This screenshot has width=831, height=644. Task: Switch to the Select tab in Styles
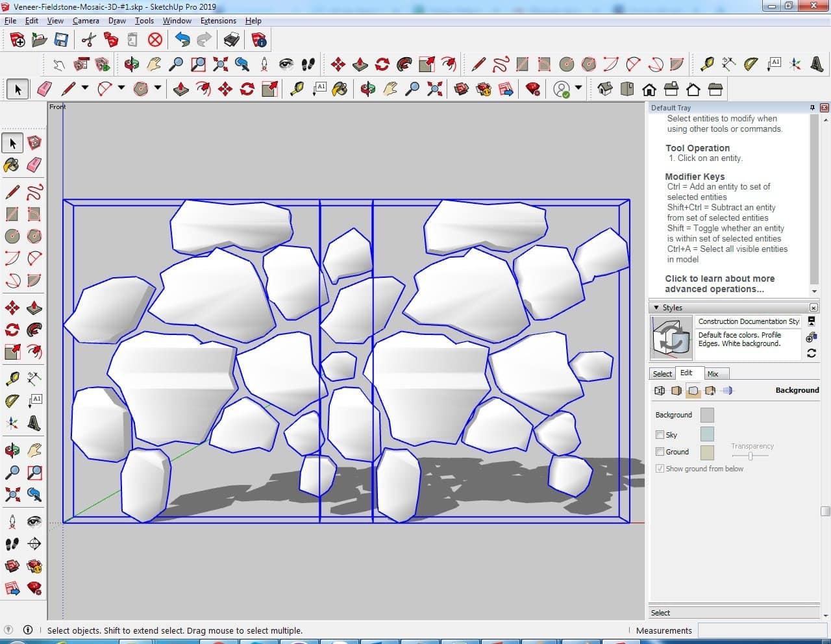coord(662,374)
